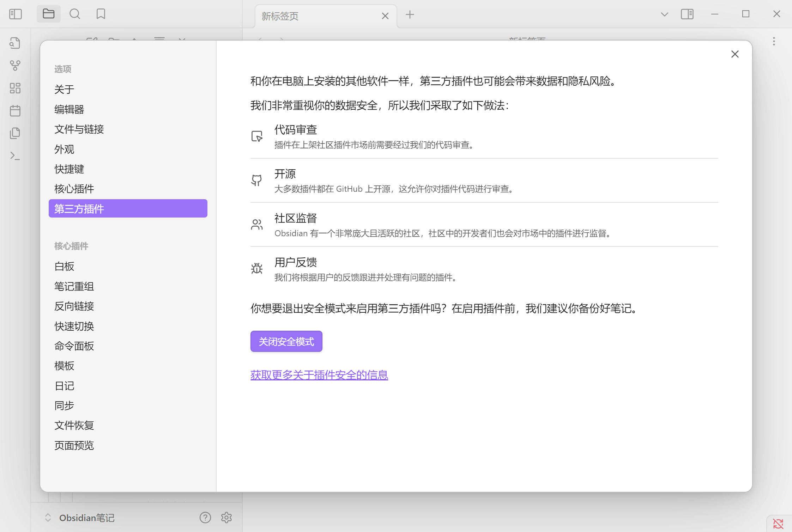
Task: Open the terminal icon at the ribbon bottom
Action: (x=15, y=155)
